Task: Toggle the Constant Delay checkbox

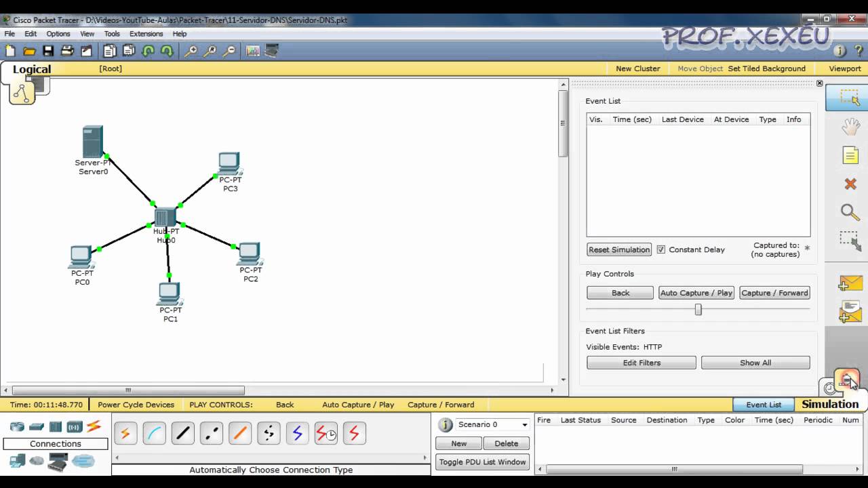Action: click(x=660, y=249)
